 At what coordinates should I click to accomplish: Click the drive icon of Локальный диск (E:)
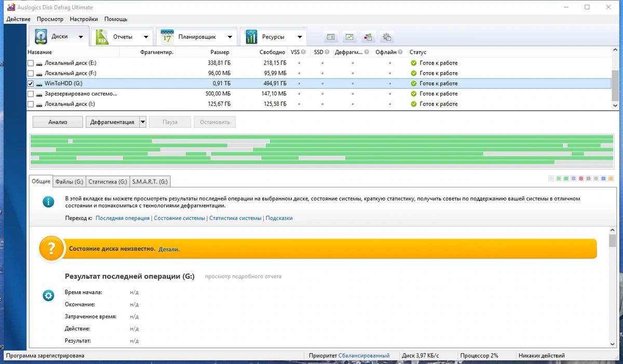pos(39,63)
